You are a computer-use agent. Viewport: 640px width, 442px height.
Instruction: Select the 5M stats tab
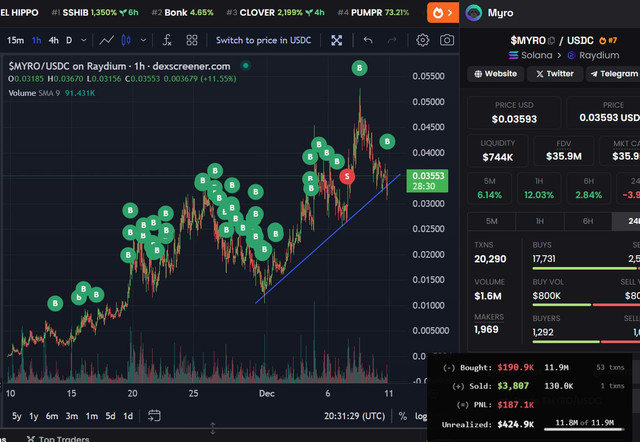491,221
